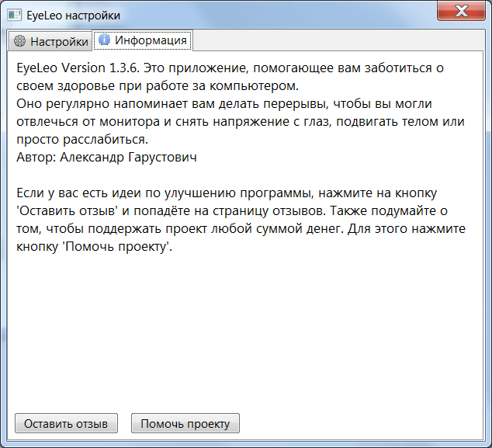The width and height of the screenshot is (492, 448).
Task: Click the blue info icon on Информация tab
Action: click(x=104, y=40)
